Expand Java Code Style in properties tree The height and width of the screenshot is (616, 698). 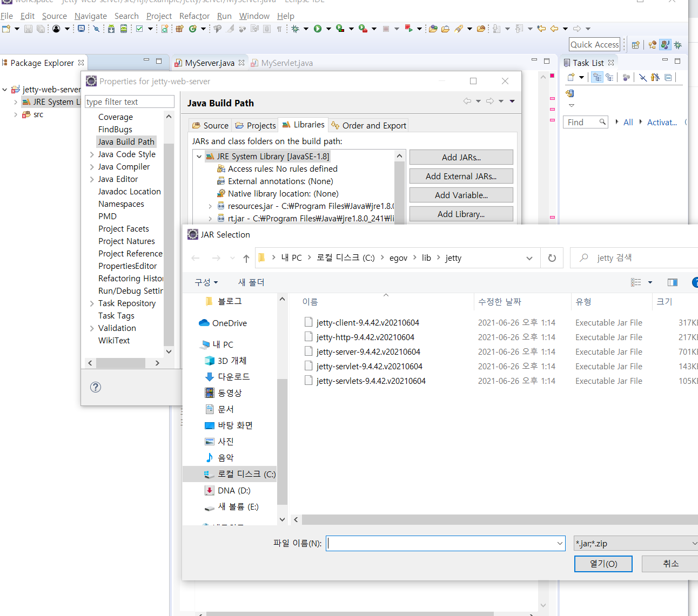pyautogui.click(x=92, y=154)
